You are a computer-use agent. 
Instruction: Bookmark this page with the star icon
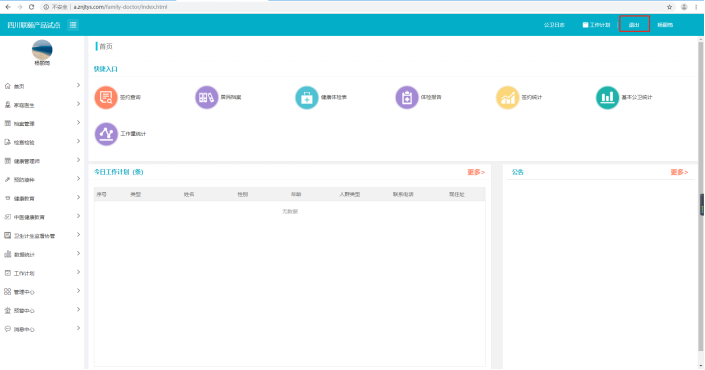(669, 7)
